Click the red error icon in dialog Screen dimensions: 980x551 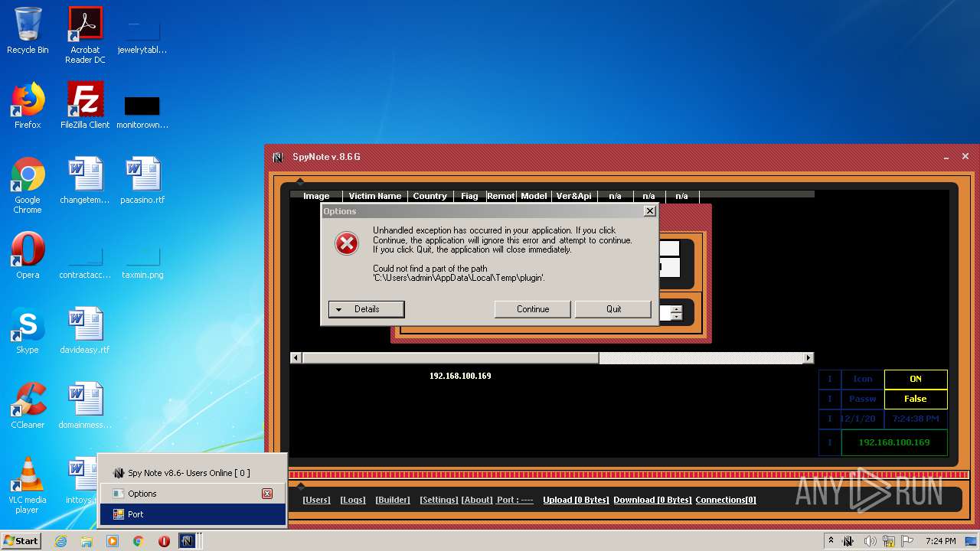(347, 243)
